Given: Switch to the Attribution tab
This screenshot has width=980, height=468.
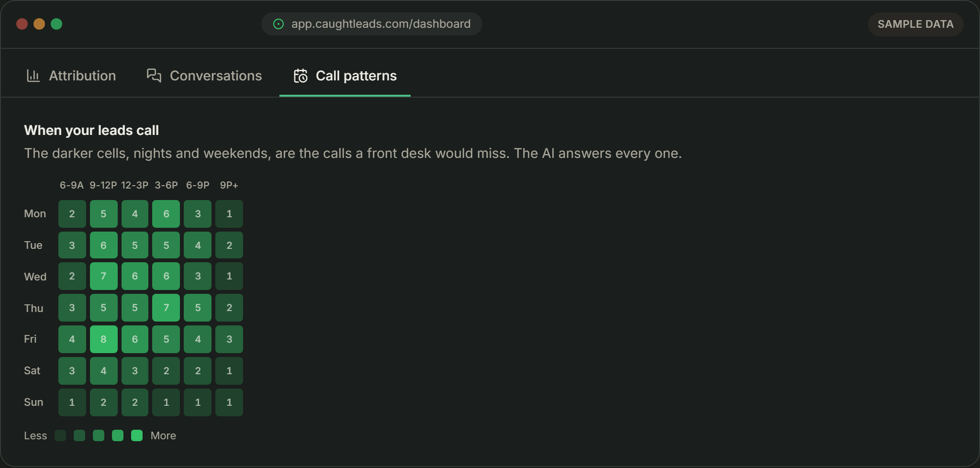Looking at the screenshot, I should click(x=71, y=76).
